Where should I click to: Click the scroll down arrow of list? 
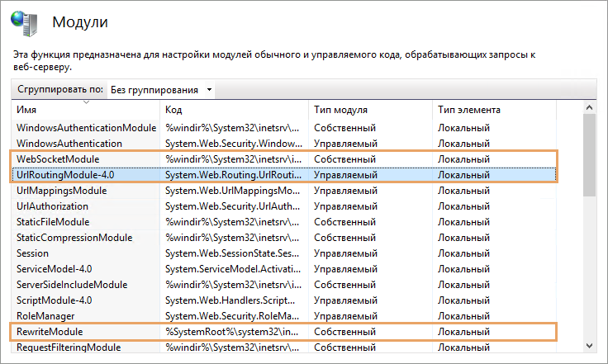[589, 345]
